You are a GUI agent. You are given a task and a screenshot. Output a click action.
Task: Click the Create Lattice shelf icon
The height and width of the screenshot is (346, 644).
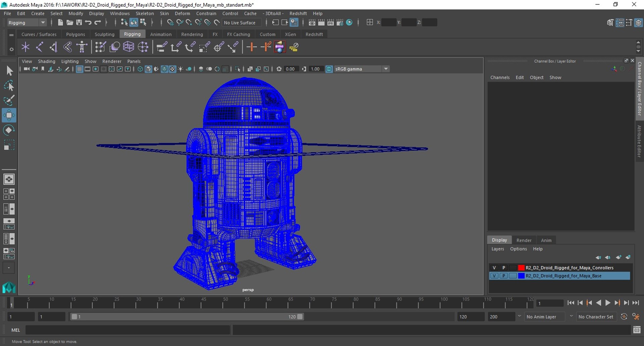128,47
